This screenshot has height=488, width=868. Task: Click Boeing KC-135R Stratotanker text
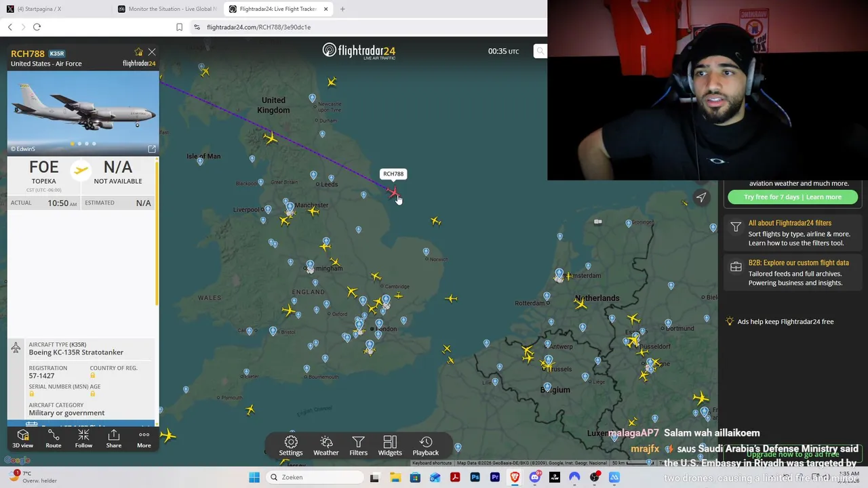pyautogui.click(x=76, y=352)
